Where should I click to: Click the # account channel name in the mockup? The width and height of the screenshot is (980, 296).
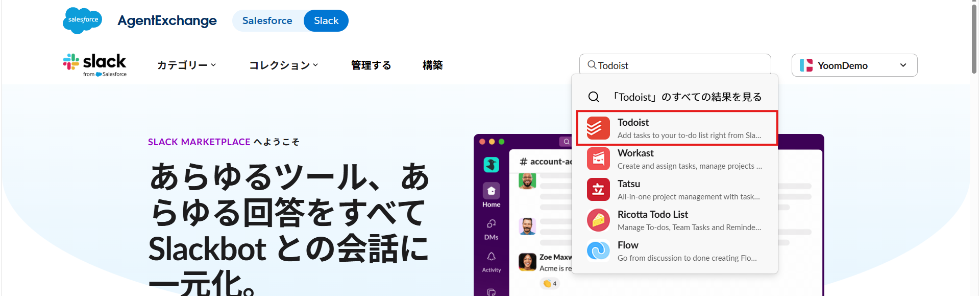pos(546,162)
